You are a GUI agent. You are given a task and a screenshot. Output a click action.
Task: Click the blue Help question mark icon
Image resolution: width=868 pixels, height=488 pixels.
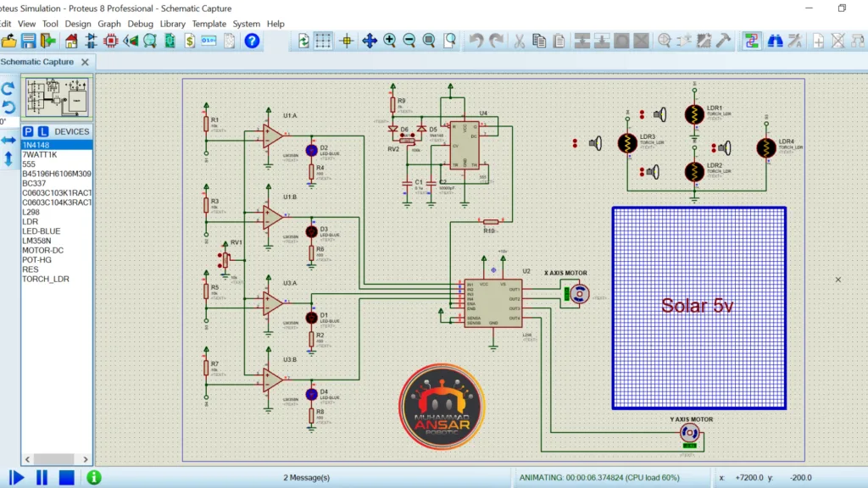coord(252,41)
